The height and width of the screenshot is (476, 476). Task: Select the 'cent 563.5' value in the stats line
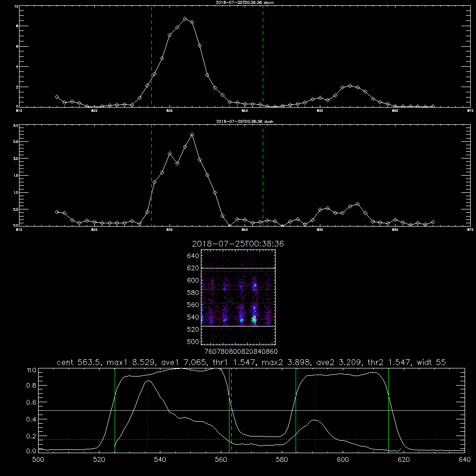pos(79,362)
